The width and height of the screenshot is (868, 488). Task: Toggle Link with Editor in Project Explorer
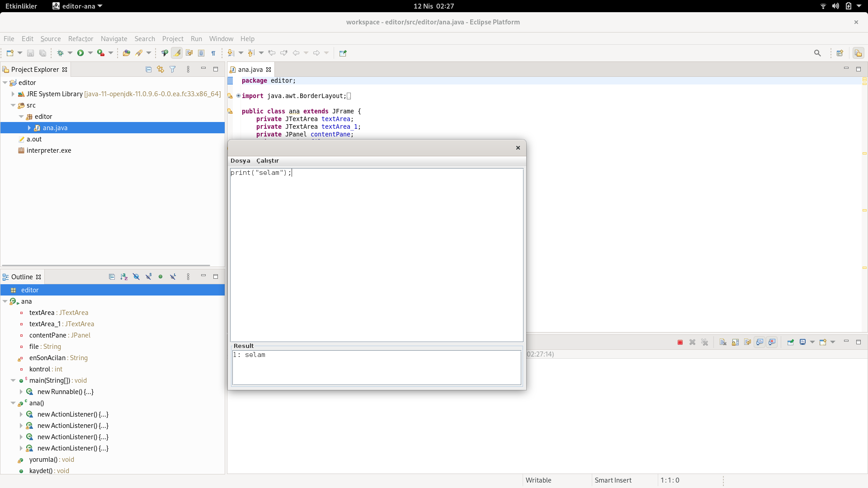click(x=160, y=69)
